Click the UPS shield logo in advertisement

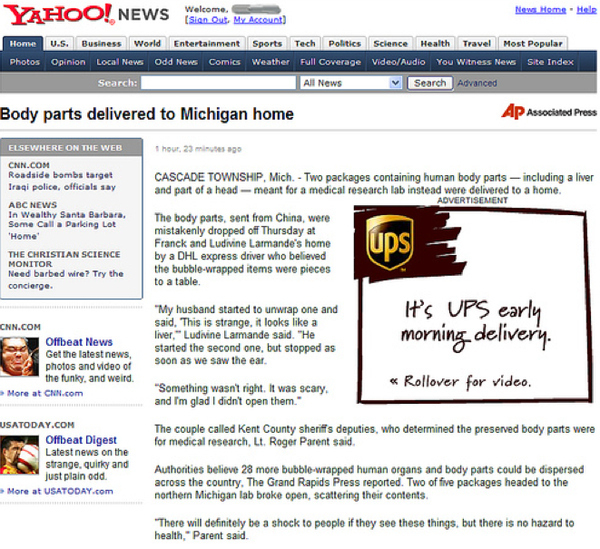tap(389, 242)
